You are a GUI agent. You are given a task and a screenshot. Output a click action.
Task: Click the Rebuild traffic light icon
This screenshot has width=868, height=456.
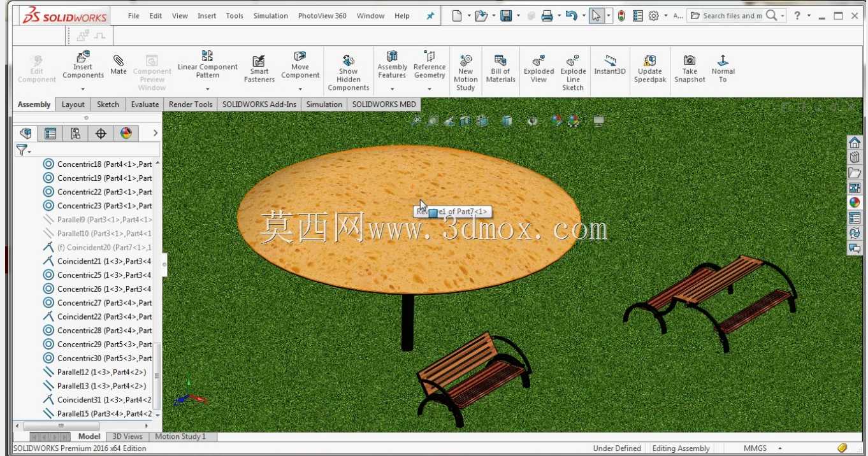pyautogui.click(x=621, y=16)
